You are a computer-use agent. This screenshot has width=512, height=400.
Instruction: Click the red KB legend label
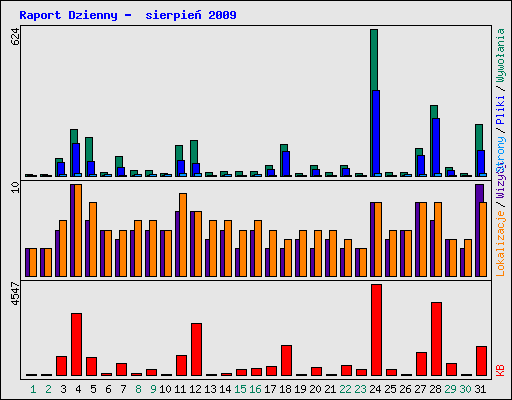coord(501,370)
